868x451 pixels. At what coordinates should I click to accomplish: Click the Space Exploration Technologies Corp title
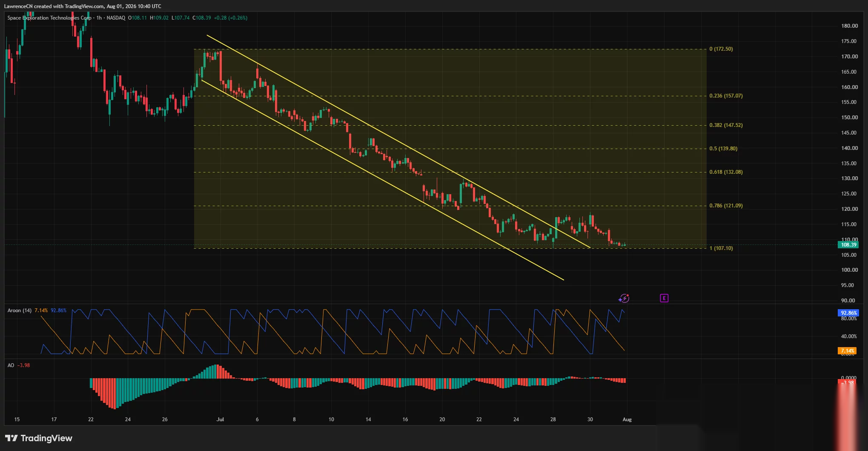point(49,18)
